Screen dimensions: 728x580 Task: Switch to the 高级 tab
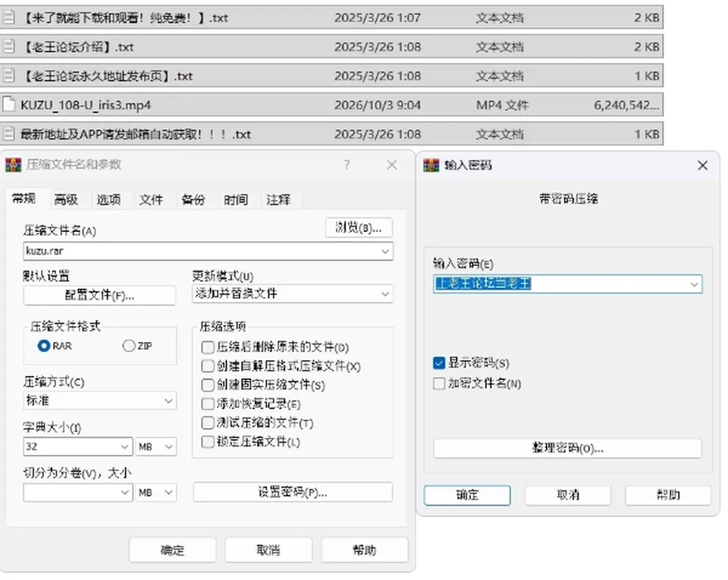tap(66, 199)
